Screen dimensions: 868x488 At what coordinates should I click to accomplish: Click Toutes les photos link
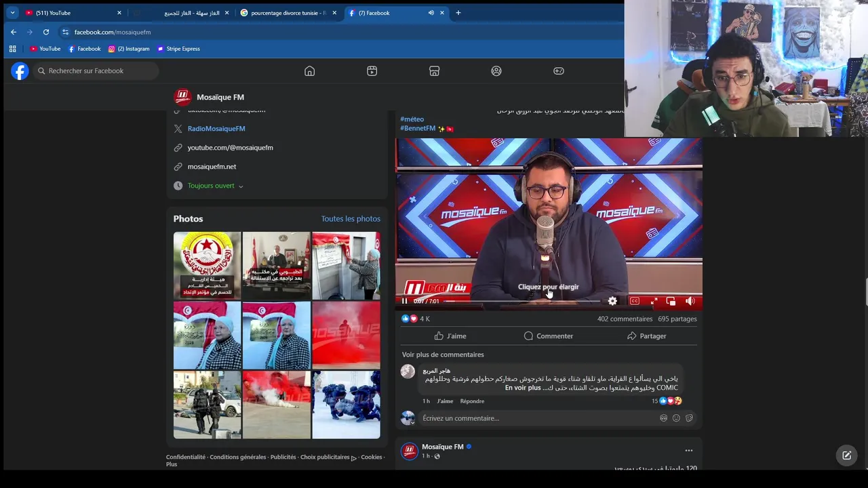(x=351, y=219)
